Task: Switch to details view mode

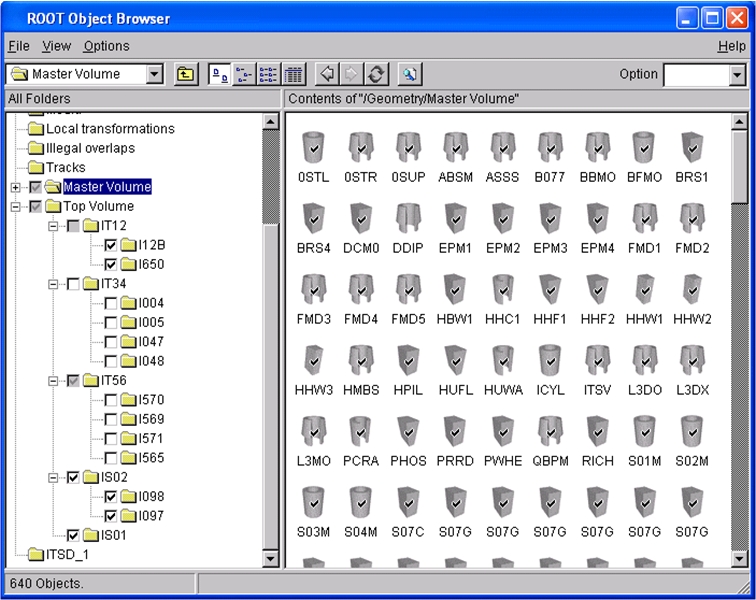Action: point(293,74)
